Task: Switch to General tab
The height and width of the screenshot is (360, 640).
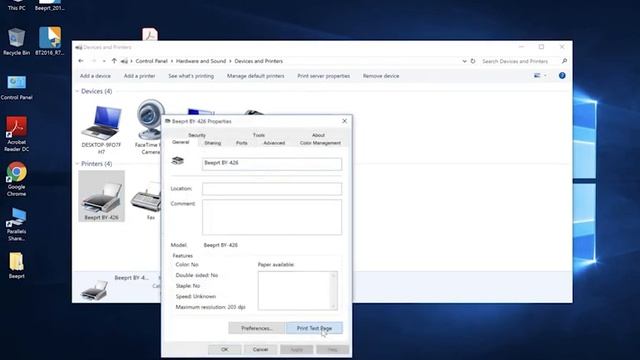Action: 181,142
